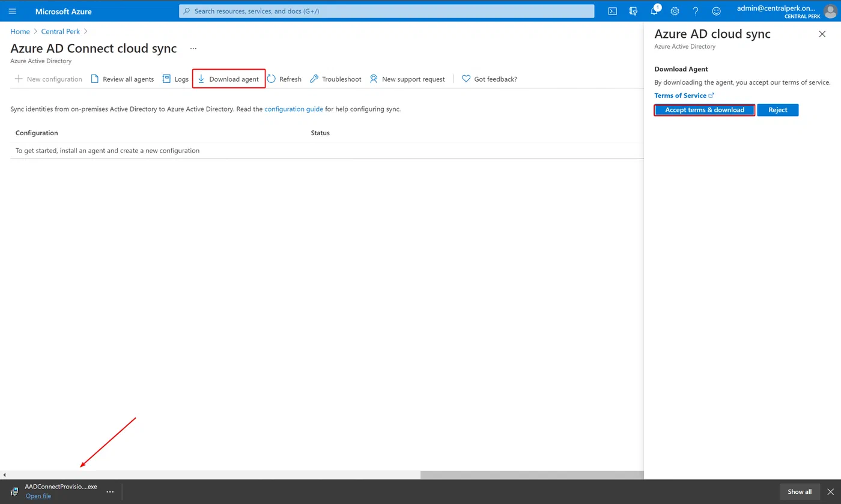The width and height of the screenshot is (841, 504).
Task: Select Review all agents
Action: tap(122, 79)
